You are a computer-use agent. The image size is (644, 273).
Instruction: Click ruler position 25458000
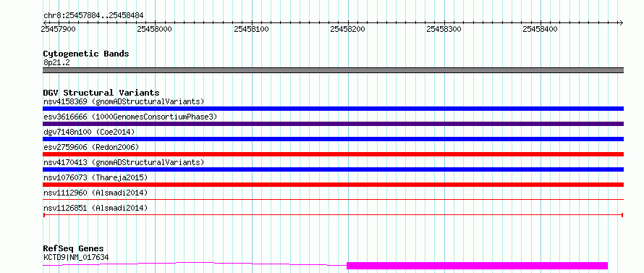click(154, 29)
